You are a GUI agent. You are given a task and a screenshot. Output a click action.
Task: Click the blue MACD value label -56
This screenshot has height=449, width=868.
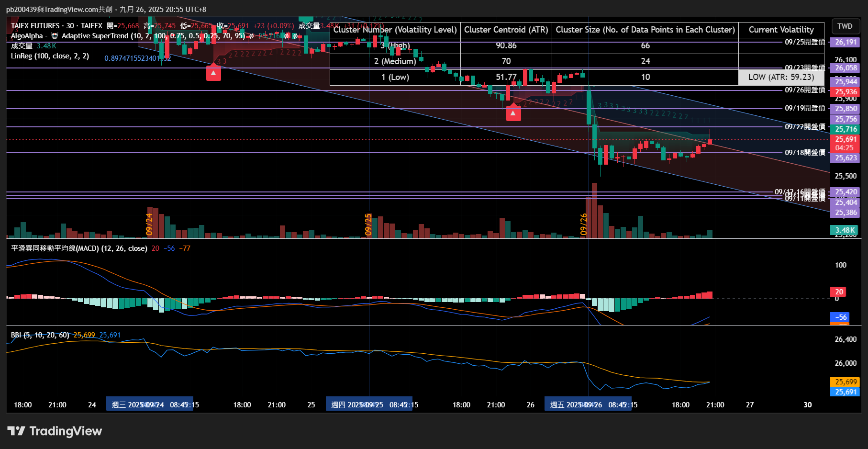pyautogui.click(x=840, y=317)
